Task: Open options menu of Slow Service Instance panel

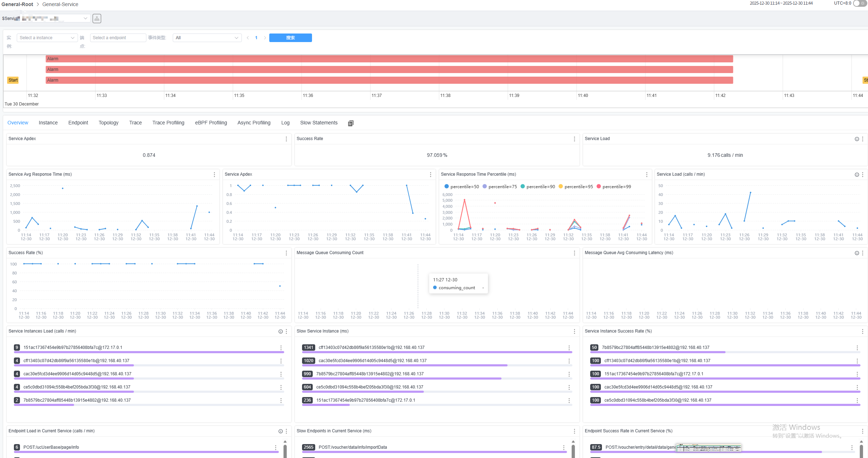Action: click(x=574, y=331)
